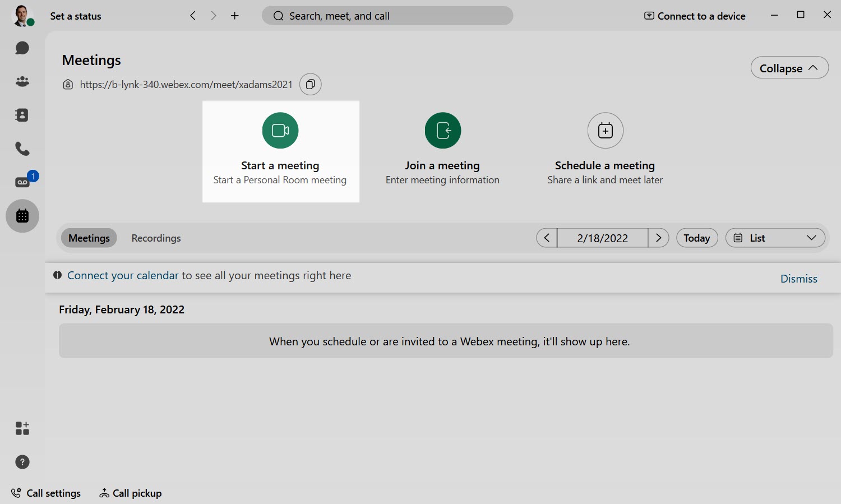Click Connect to a device

[x=695, y=16]
